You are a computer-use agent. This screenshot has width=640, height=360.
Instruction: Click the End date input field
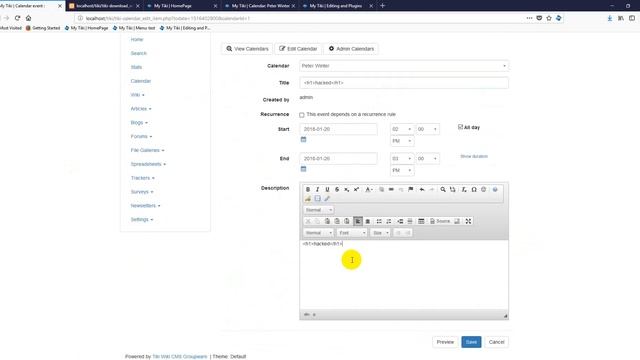click(338, 158)
